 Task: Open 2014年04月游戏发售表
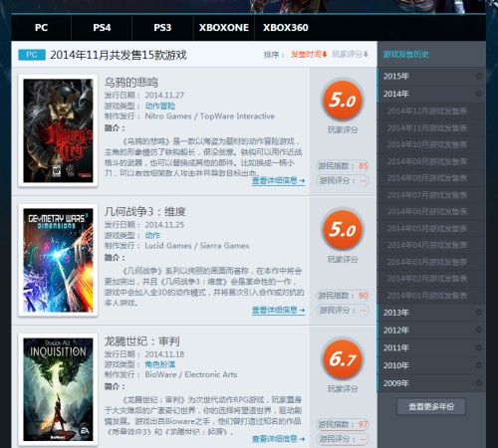click(427, 245)
